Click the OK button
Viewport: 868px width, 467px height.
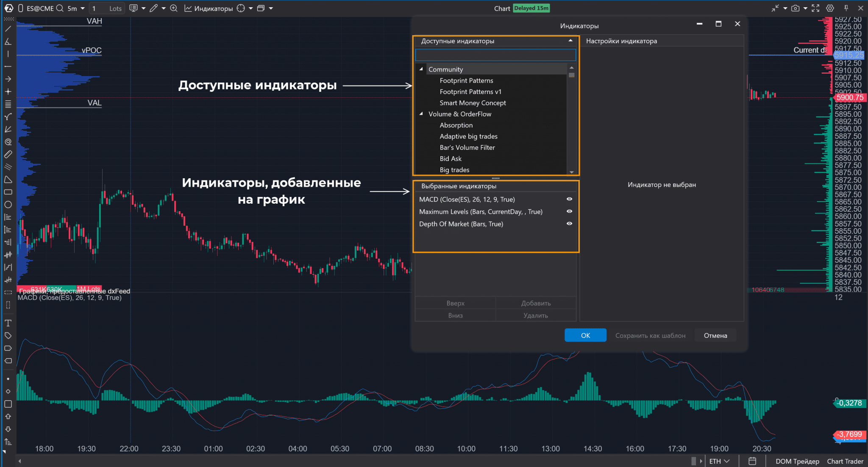[x=585, y=335]
